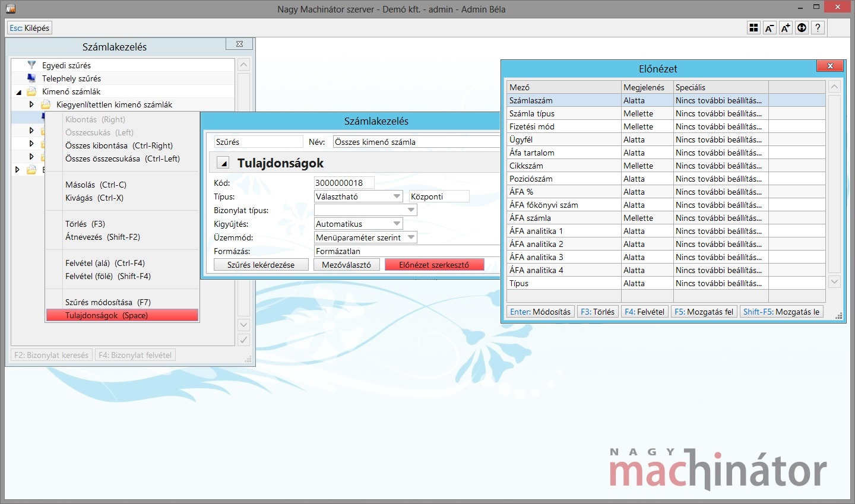Click the scroll down arrow in Előnézet
The image size is (855, 504).
[834, 282]
